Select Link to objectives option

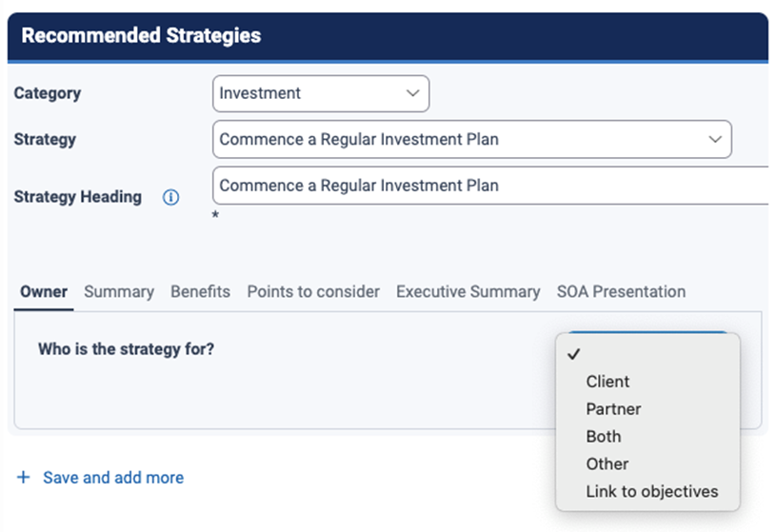pos(652,492)
